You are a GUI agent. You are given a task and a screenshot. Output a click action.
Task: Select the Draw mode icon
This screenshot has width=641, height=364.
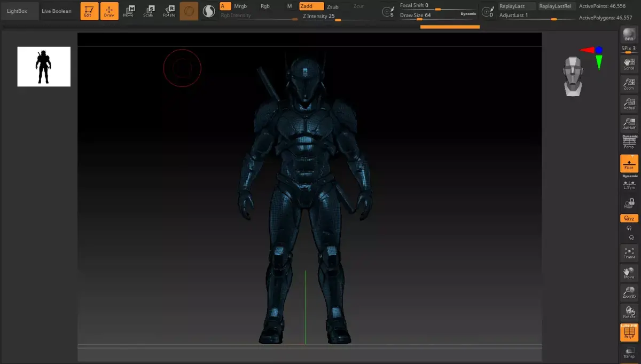point(109,11)
